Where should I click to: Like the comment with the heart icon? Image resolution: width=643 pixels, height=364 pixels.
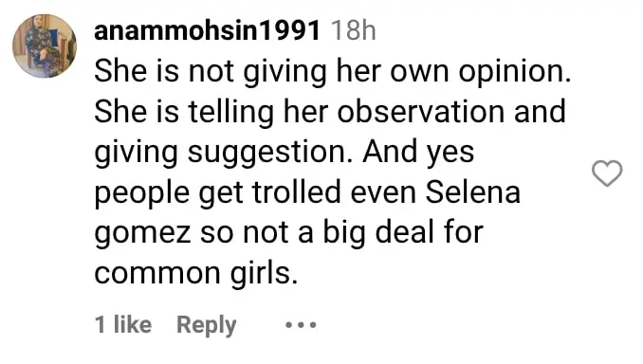pyautogui.click(x=607, y=173)
